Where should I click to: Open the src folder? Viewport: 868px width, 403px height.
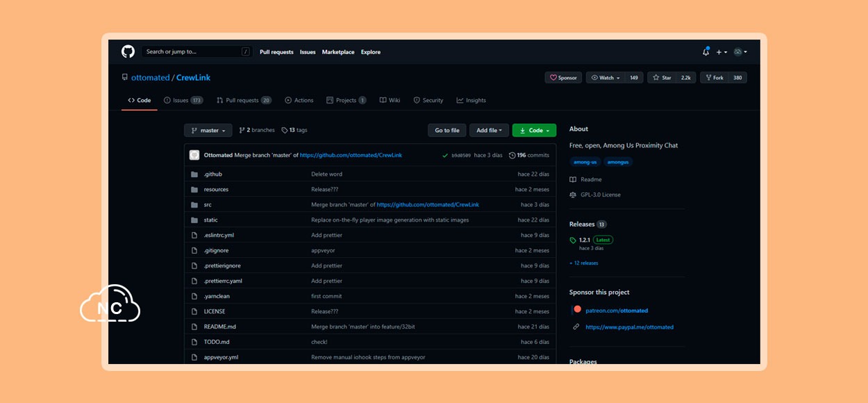coord(207,204)
